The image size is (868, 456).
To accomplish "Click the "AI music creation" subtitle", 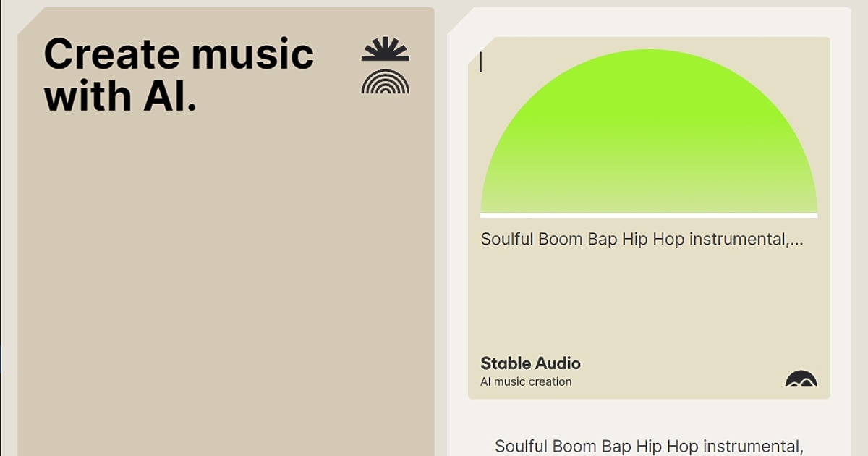I will pyautogui.click(x=526, y=381).
